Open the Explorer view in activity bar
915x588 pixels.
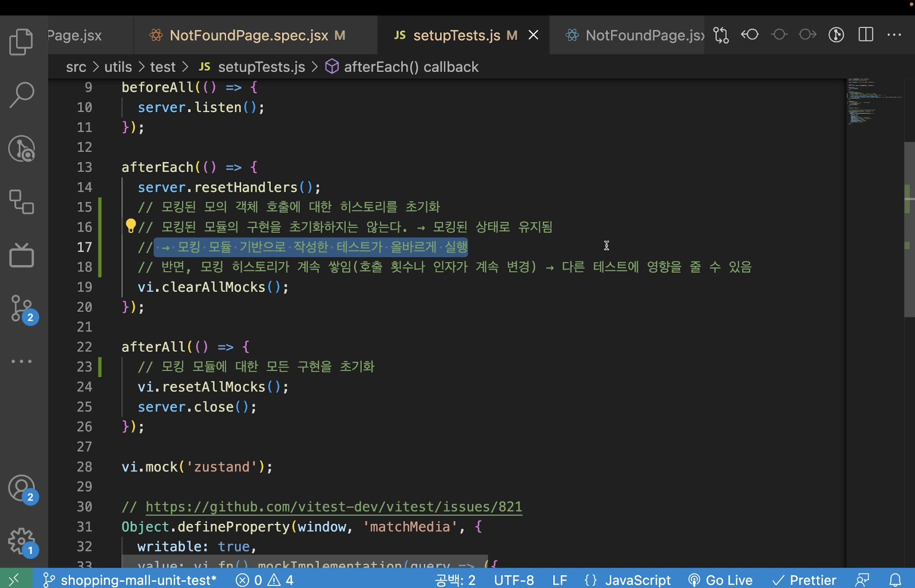pyautogui.click(x=21, y=42)
